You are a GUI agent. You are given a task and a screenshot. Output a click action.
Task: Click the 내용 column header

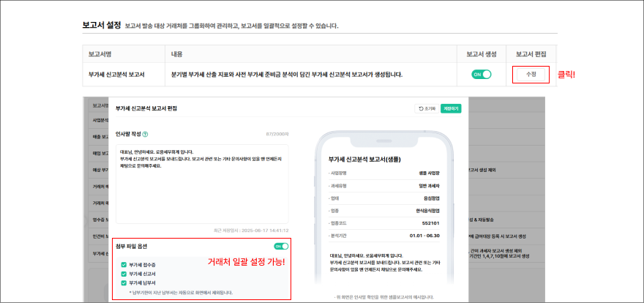(x=177, y=53)
